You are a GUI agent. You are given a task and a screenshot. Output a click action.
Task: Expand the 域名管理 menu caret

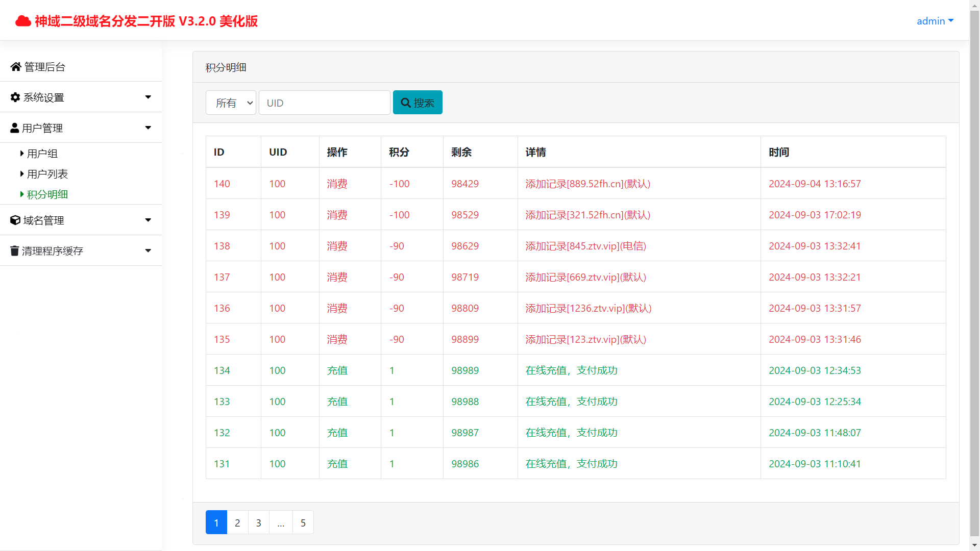pyautogui.click(x=148, y=220)
